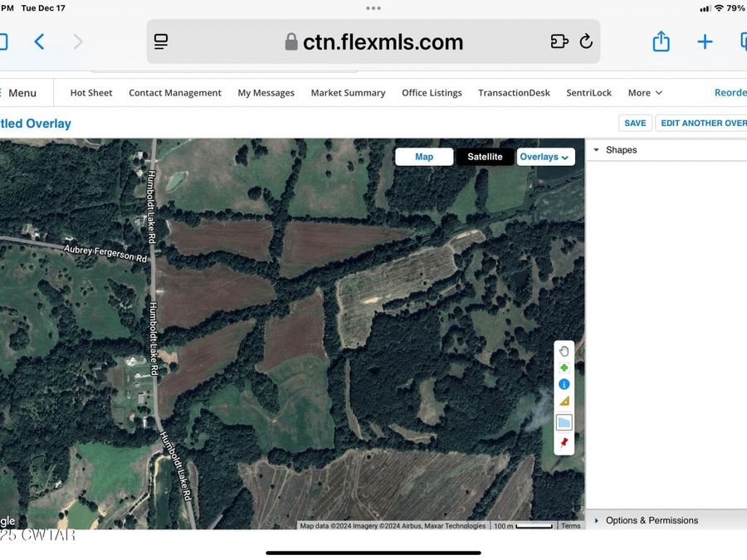Viewport: 747px width, 560px height.
Task: Open a new tab with plus icon
Action: coord(705,41)
